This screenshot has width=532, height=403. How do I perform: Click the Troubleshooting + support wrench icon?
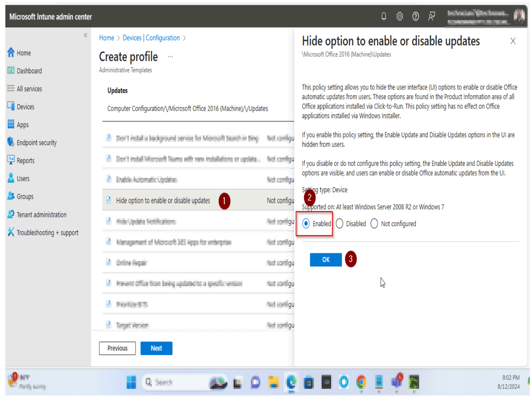[11, 232]
